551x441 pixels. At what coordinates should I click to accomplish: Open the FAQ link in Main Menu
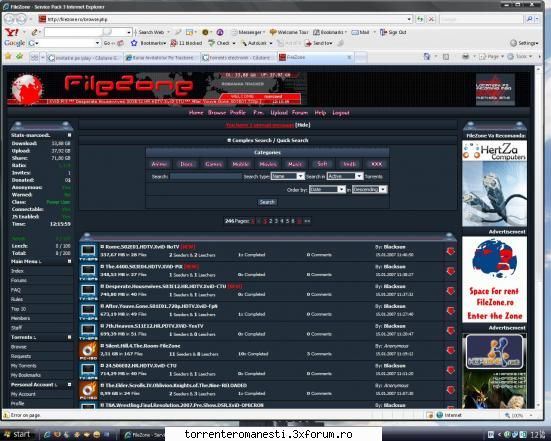tap(16, 290)
